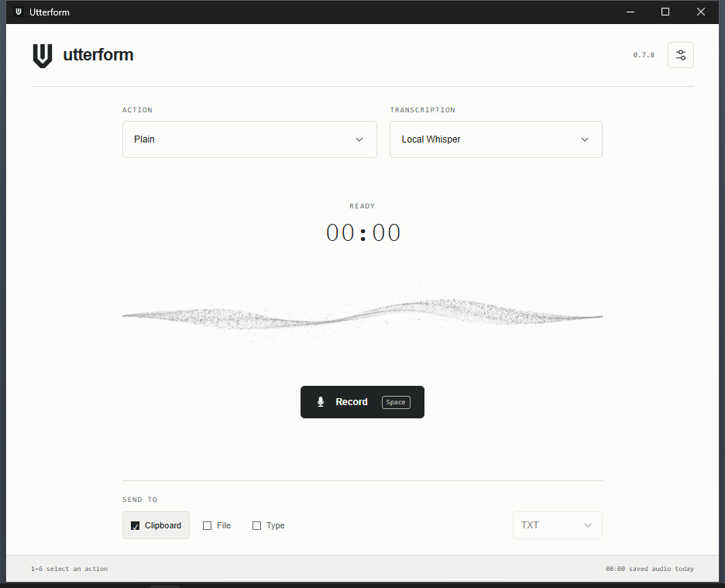Maximize the Utterform window
725x588 pixels.
[665, 12]
